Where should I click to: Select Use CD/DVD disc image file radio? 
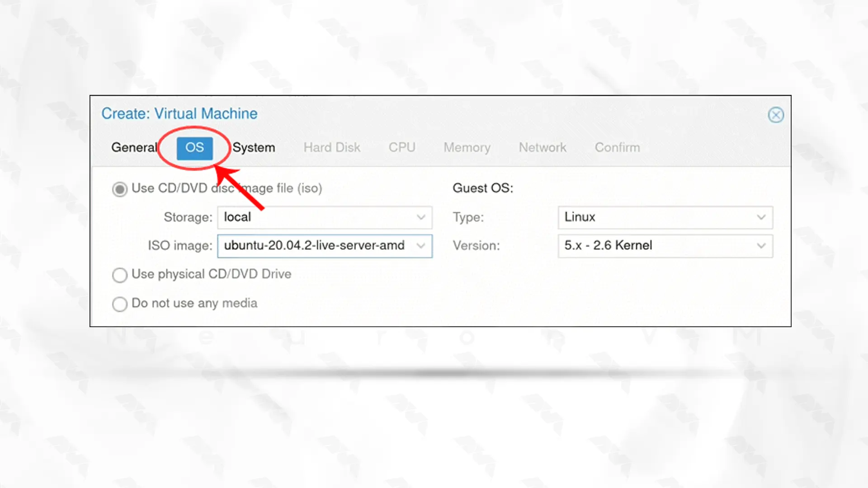click(120, 189)
